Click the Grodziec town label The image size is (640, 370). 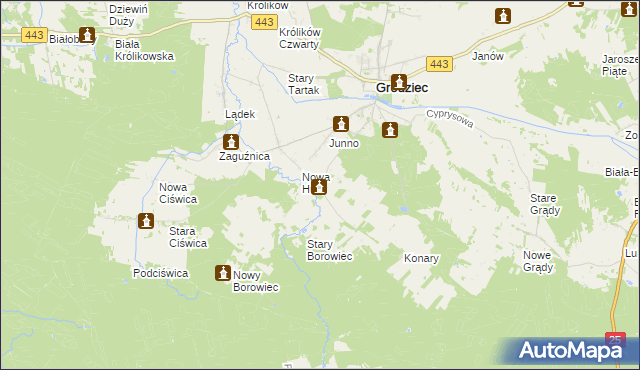click(x=402, y=88)
